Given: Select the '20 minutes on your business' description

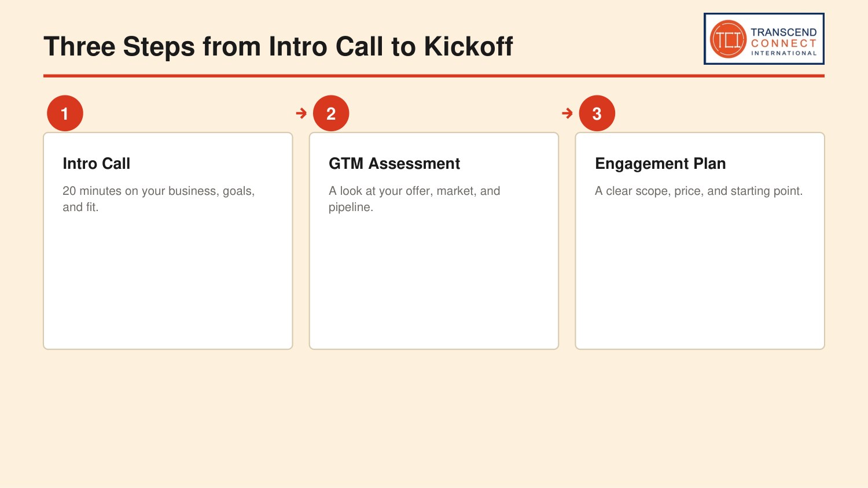Looking at the screenshot, I should click(159, 199).
